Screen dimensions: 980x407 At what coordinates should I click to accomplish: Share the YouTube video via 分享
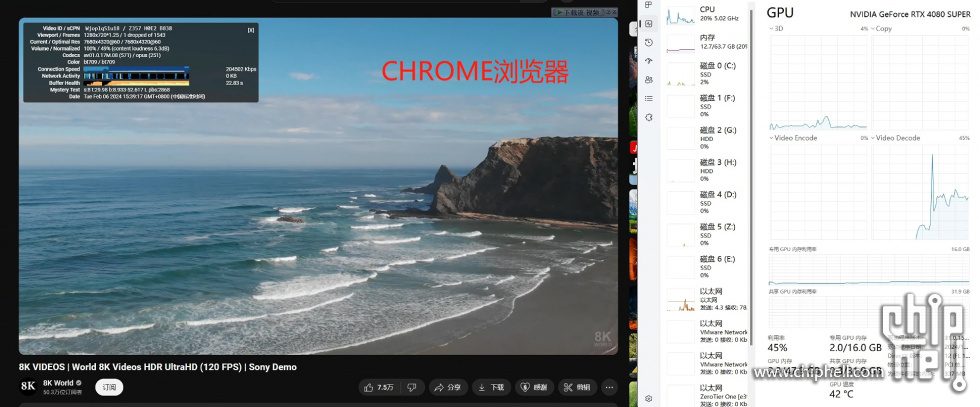(448, 388)
